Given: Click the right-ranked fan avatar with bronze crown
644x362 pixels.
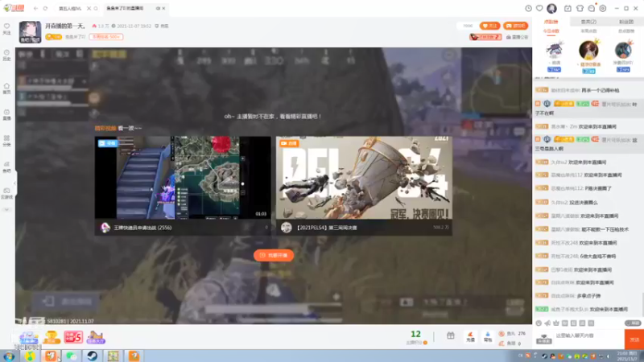Looking at the screenshot, I should 623,51.
